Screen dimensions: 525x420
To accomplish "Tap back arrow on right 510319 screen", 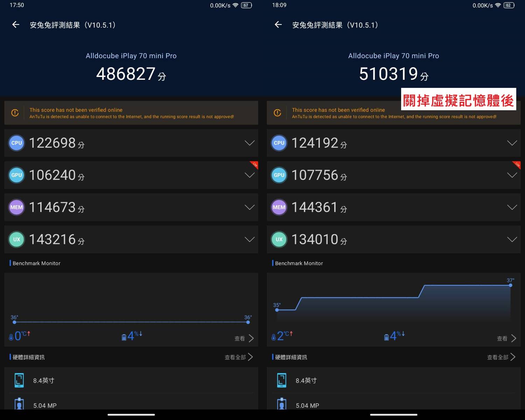I will (278, 24).
